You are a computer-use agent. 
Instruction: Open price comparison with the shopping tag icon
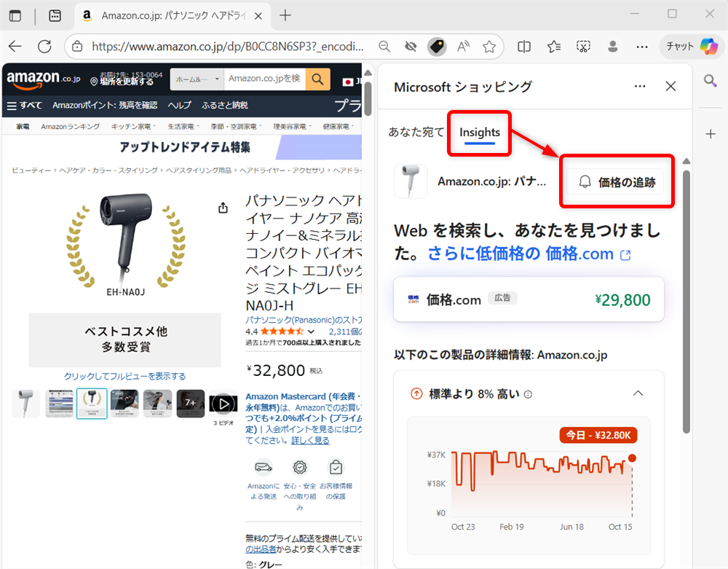coord(437,45)
